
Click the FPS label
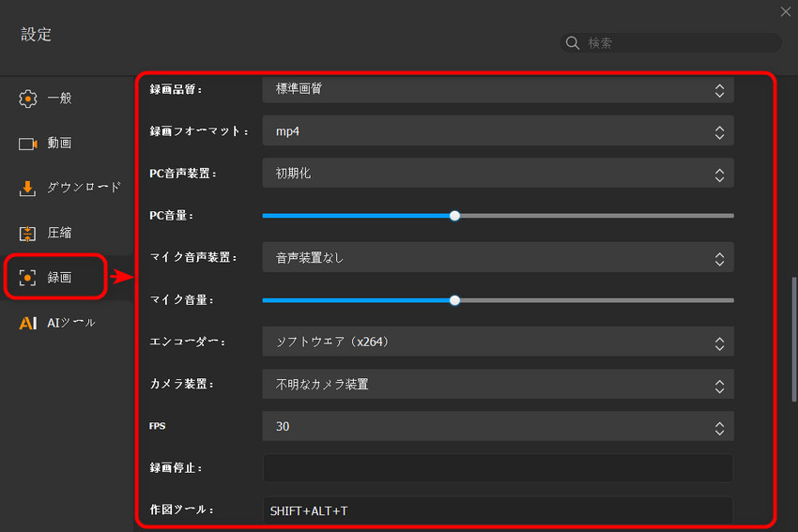[158, 426]
